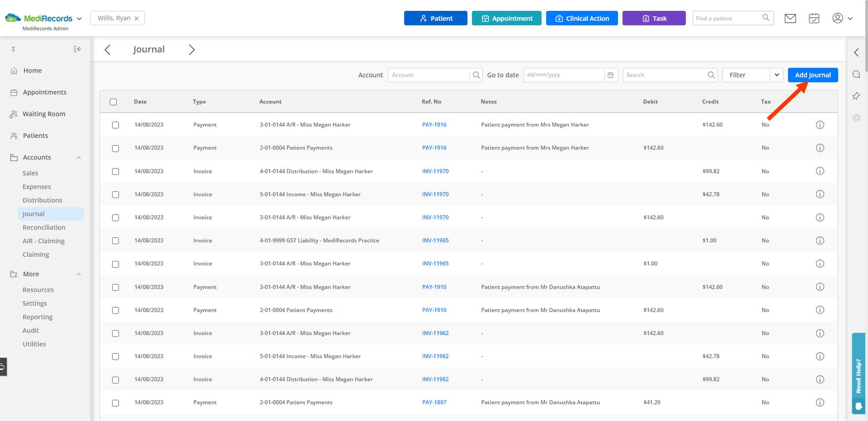Click the find a patient search magnifier
868x421 pixels.
pos(766,18)
